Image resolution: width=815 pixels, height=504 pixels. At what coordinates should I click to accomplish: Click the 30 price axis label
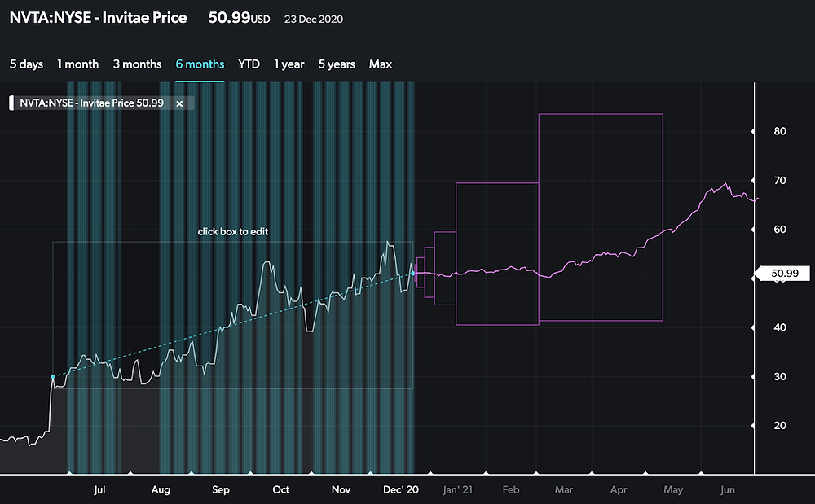[780, 377]
